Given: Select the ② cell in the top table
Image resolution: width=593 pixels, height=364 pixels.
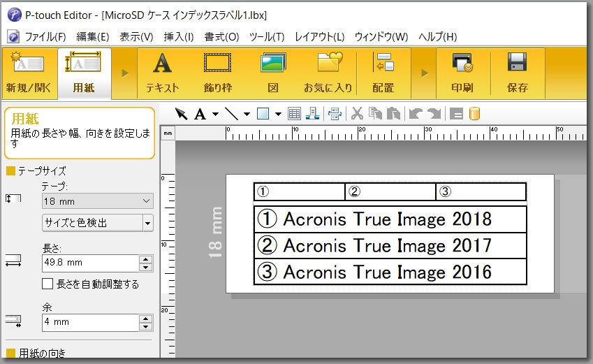Looking at the screenshot, I should 390,191.
